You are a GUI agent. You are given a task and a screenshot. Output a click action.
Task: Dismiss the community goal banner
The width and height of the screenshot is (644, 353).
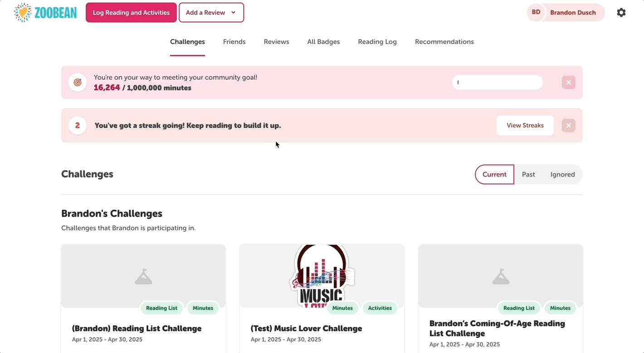tap(568, 82)
